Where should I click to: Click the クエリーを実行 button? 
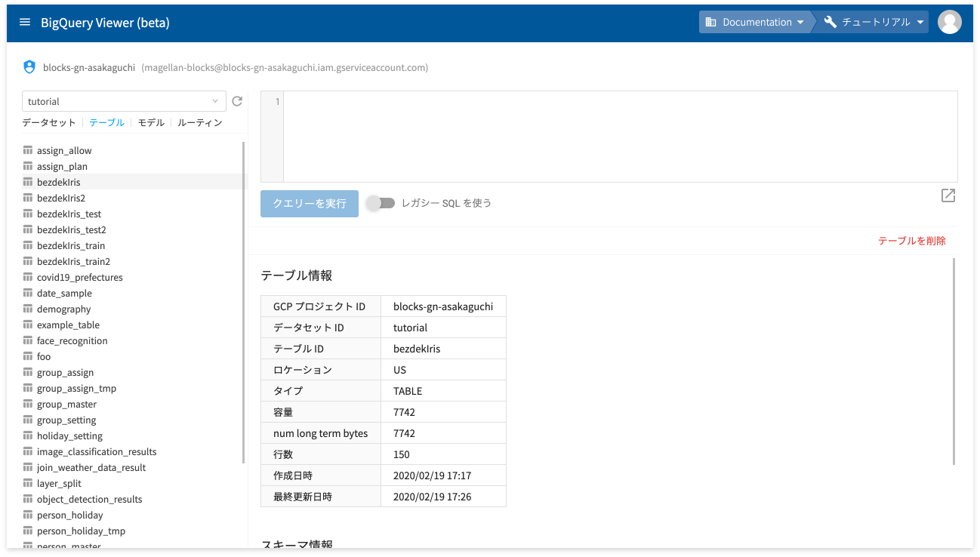(x=310, y=203)
